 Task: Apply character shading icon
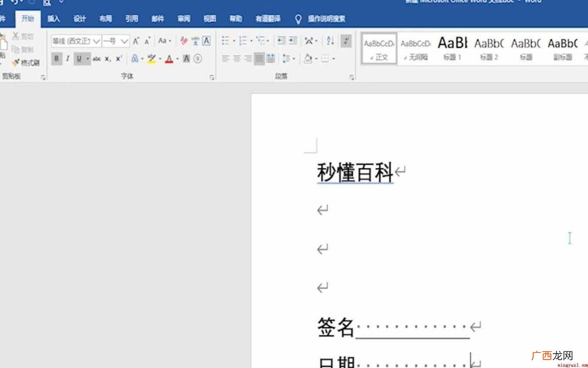186,58
